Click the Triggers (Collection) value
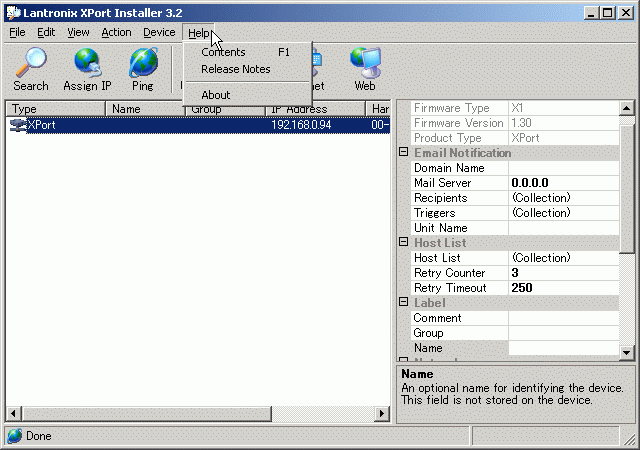Screen dimensions: 640x450 (564, 213)
